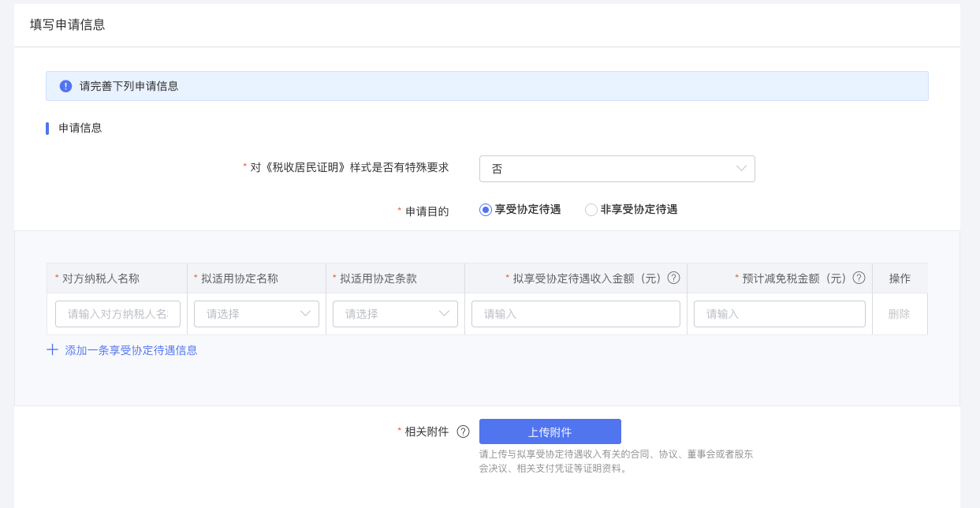
Task: Click the 对方纳税人名称 column header
Action: tap(117, 278)
